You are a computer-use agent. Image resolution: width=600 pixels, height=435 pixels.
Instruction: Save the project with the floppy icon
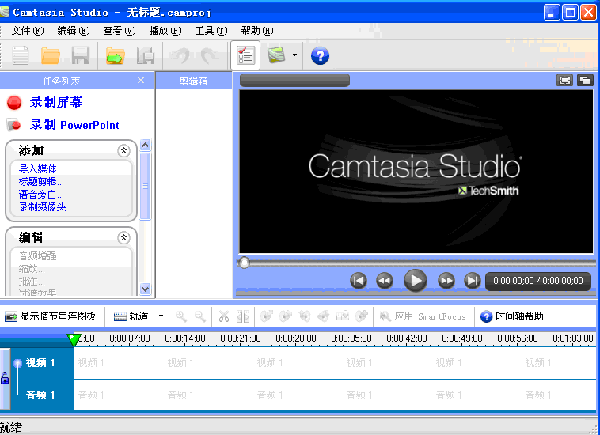pos(80,56)
